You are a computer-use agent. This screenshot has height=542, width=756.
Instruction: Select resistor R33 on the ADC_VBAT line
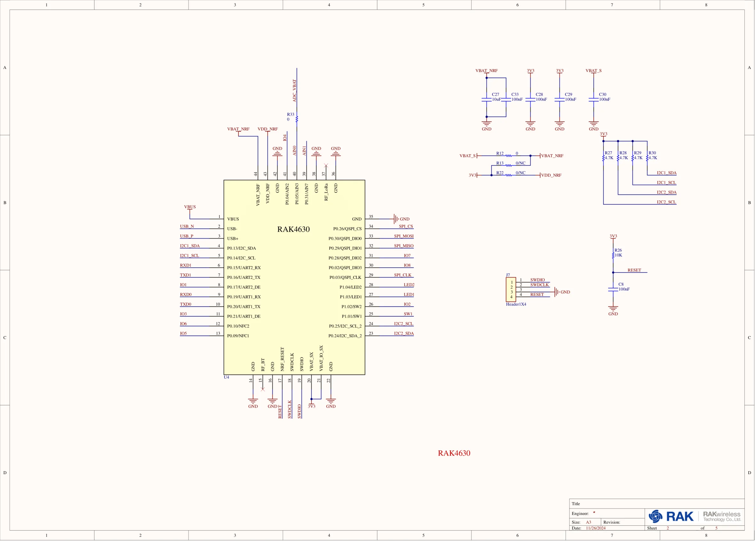(297, 119)
